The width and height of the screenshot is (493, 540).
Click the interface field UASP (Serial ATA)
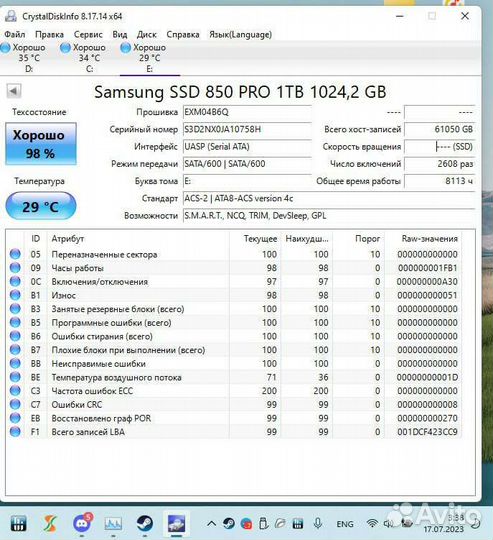(x=247, y=147)
